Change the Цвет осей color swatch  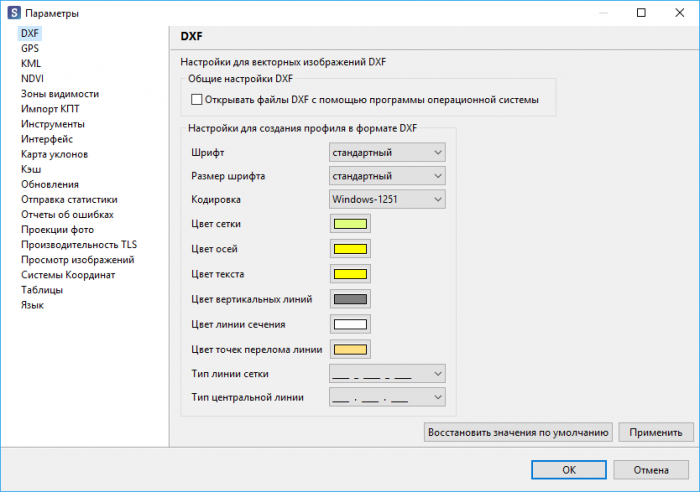350,249
